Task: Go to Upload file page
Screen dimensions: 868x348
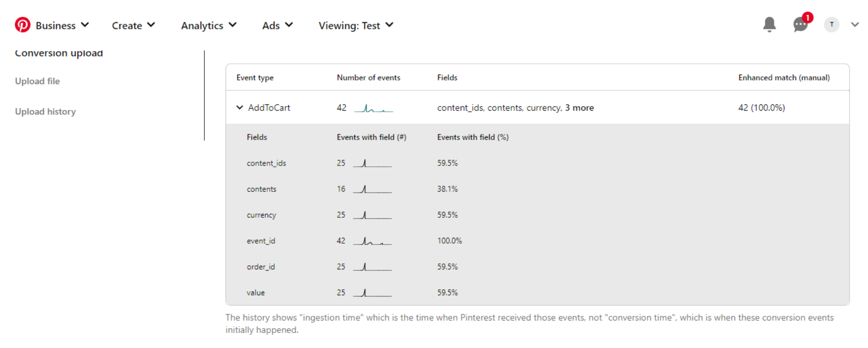Action: point(38,81)
